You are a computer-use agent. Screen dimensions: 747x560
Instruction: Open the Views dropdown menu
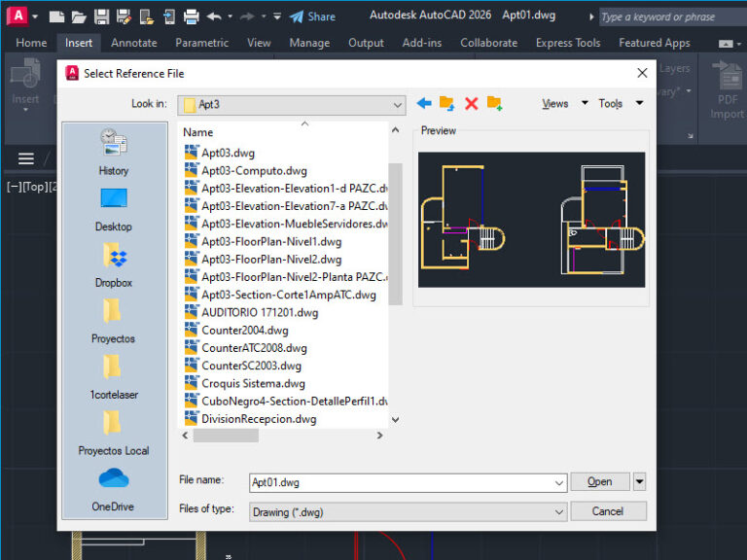point(564,103)
